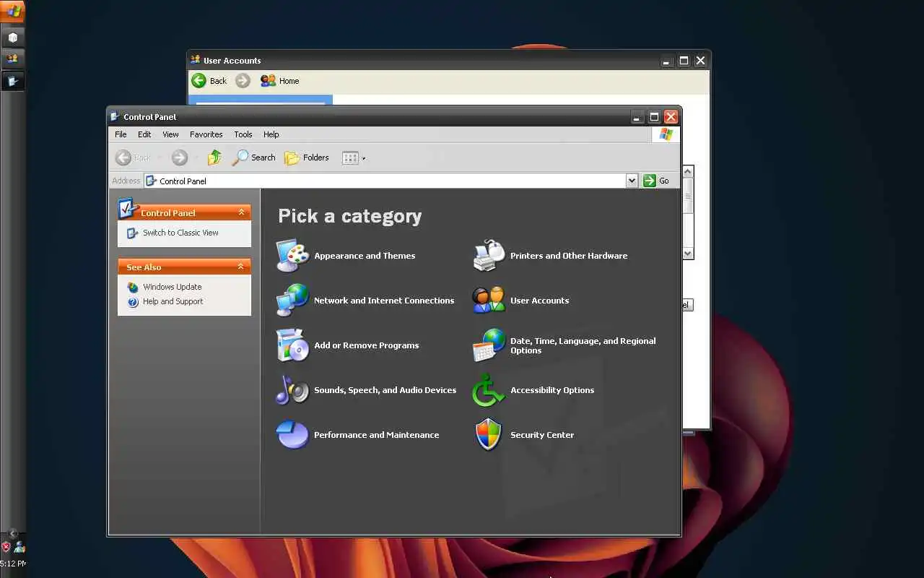
Task: Collapse the See Also sidebar section
Action: click(241, 267)
